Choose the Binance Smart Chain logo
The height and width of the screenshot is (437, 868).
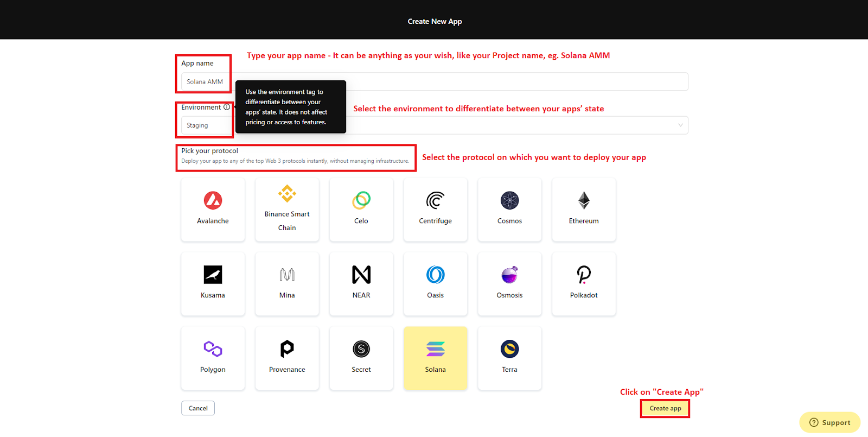point(287,193)
